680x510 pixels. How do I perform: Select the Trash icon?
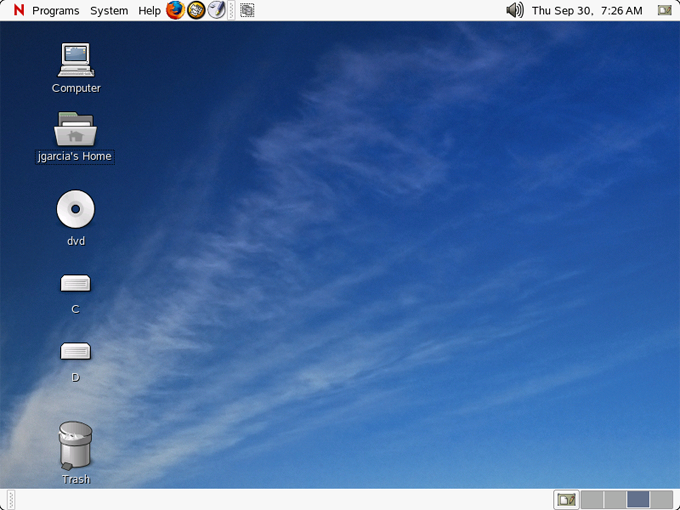[75, 445]
